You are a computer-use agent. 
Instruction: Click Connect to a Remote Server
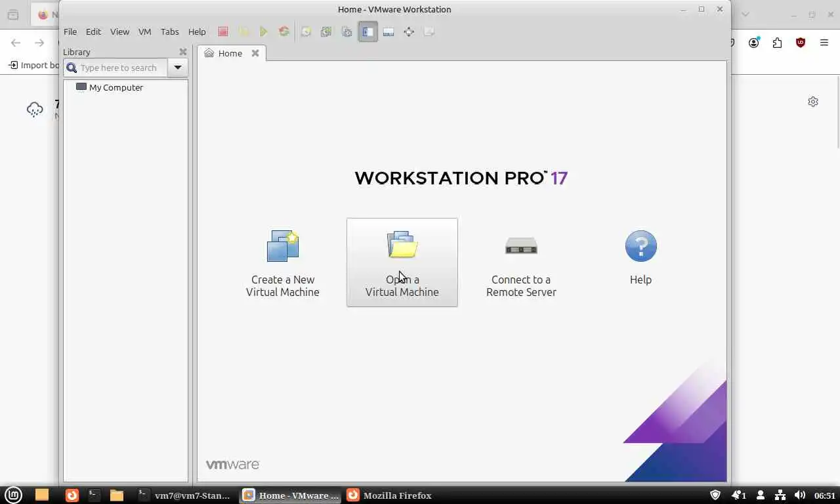(521, 262)
